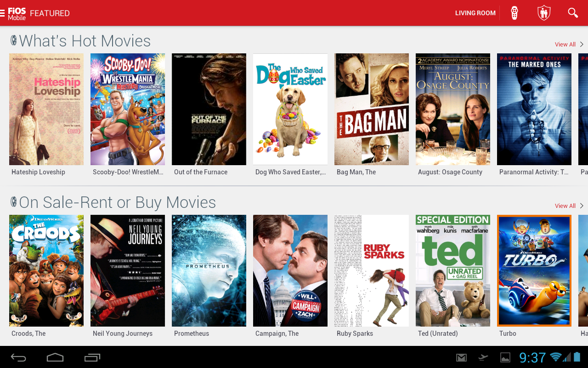This screenshot has height=368, width=588.
Task: Tap the airplane notification icon
Action: coord(483,357)
